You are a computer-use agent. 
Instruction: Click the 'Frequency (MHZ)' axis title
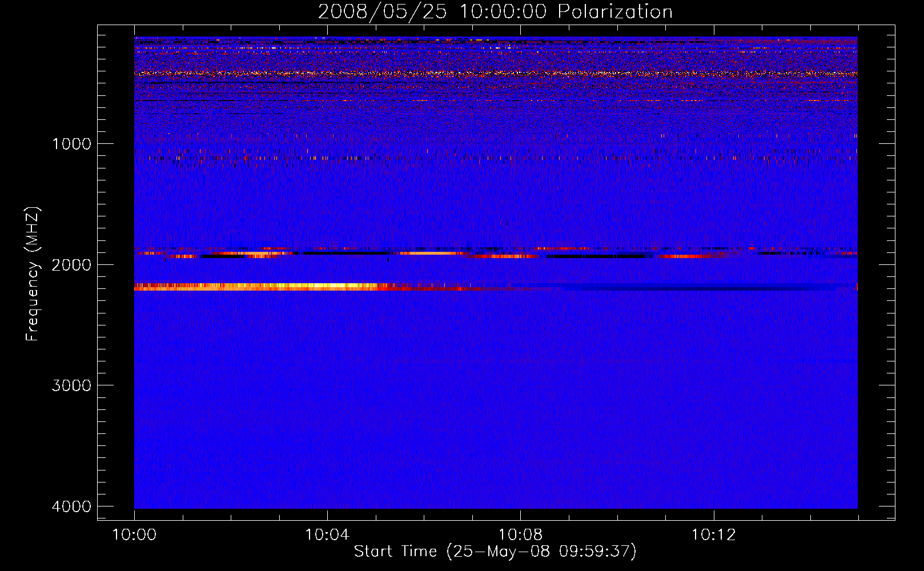pyautogui.click(x=33, y=274)
